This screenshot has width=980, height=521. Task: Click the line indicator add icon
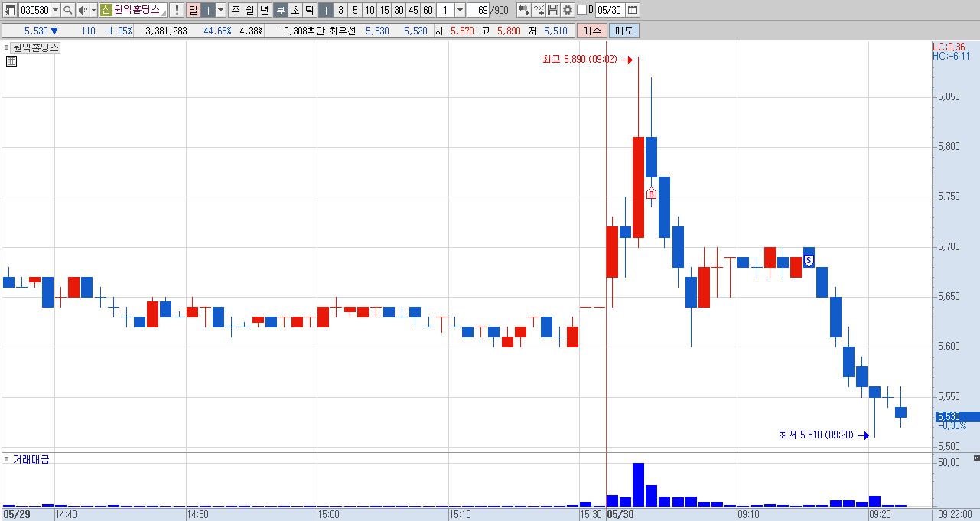tap(539, 10)
